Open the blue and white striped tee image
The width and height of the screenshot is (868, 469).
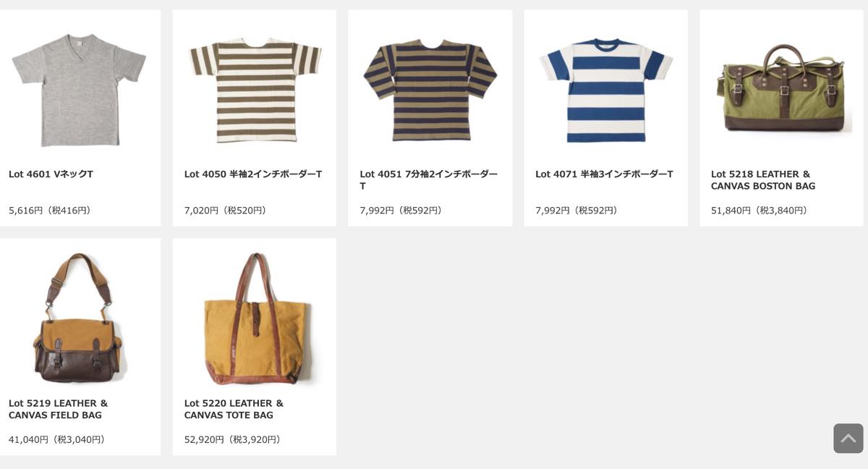(606, 89)
